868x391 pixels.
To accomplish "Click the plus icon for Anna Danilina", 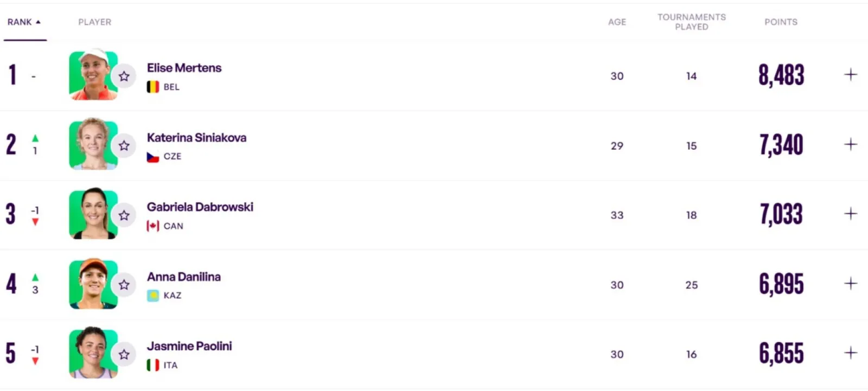I will [851, 284].
